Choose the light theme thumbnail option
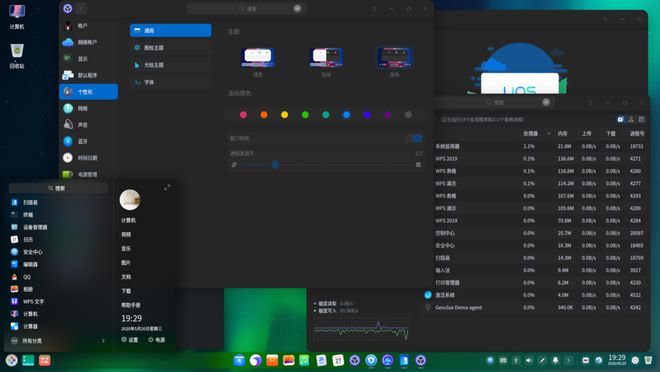The height and width of the screenshot is (372, 660). coord(258,58)
